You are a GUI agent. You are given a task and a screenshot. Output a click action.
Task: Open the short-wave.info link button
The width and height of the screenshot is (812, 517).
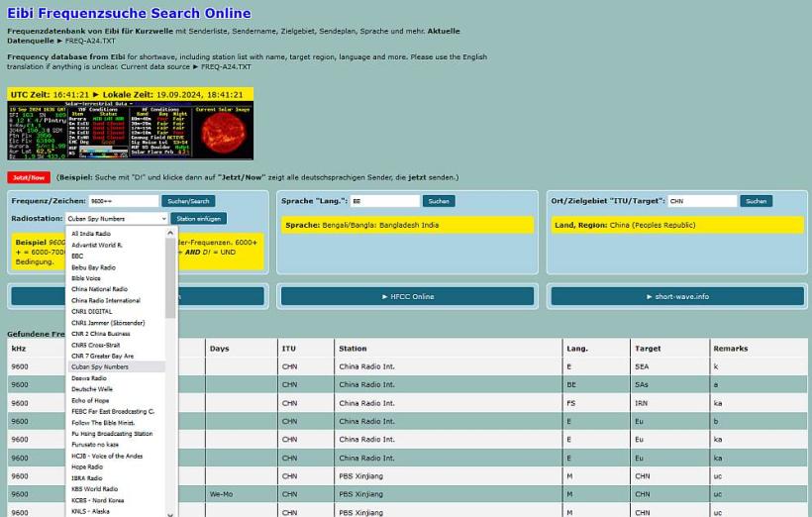coord(677,296)
